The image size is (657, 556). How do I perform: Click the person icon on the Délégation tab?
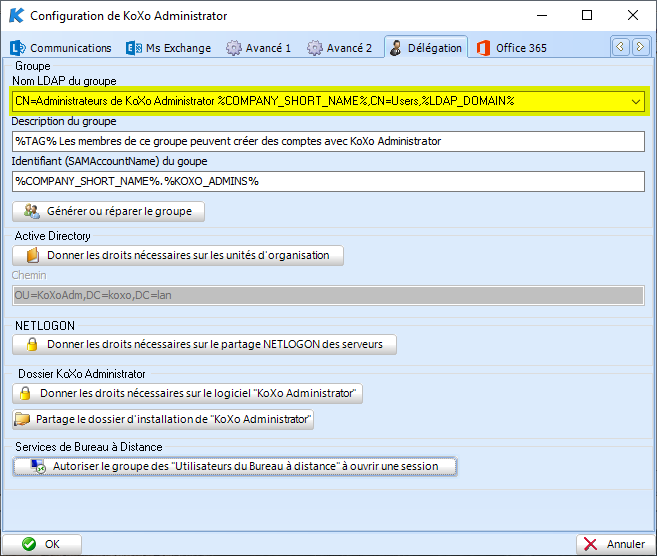[x=396, y=48]
